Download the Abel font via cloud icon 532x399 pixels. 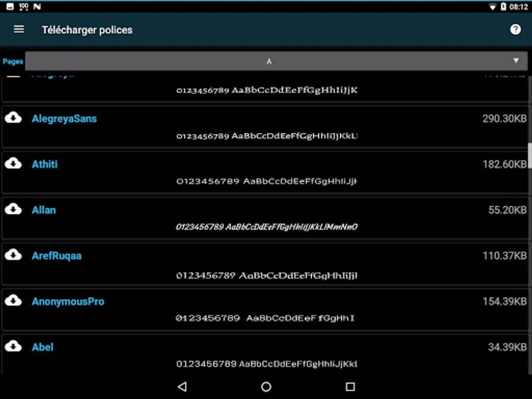tap(13, 346)
